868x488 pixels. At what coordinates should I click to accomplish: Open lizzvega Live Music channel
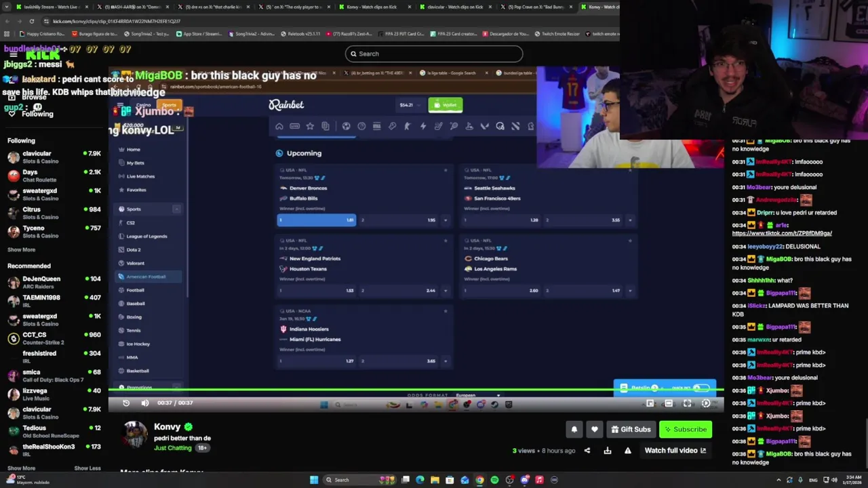point(54,394)
